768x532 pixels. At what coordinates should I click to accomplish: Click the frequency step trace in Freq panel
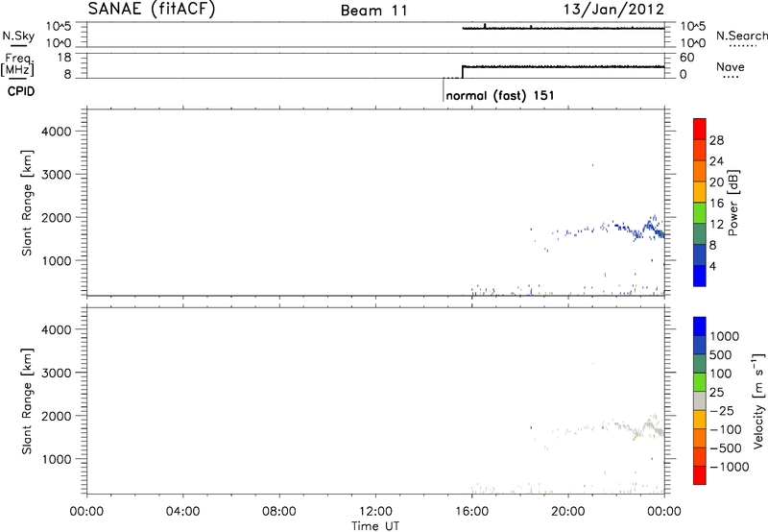click(564, 66)
